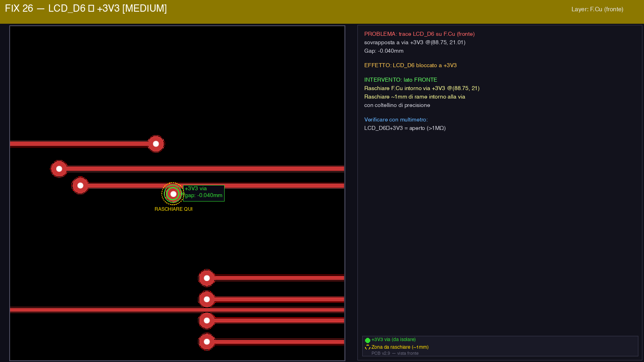Screen dimensions: 644x362
Task: Click 'Zona da raschiare (~1mm)' legend label
Action: click(x=400, y=347)
